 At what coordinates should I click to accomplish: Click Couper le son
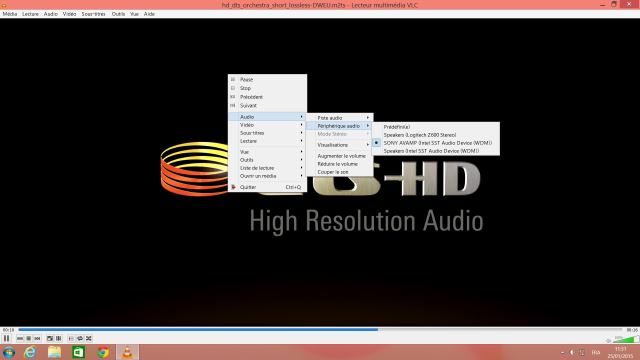point(340,172)
